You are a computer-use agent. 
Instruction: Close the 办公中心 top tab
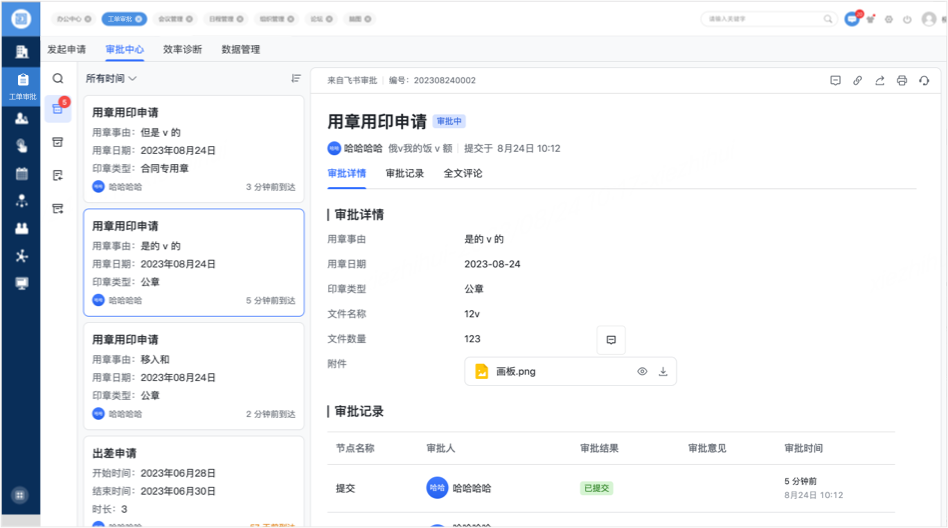click(87, 19)
